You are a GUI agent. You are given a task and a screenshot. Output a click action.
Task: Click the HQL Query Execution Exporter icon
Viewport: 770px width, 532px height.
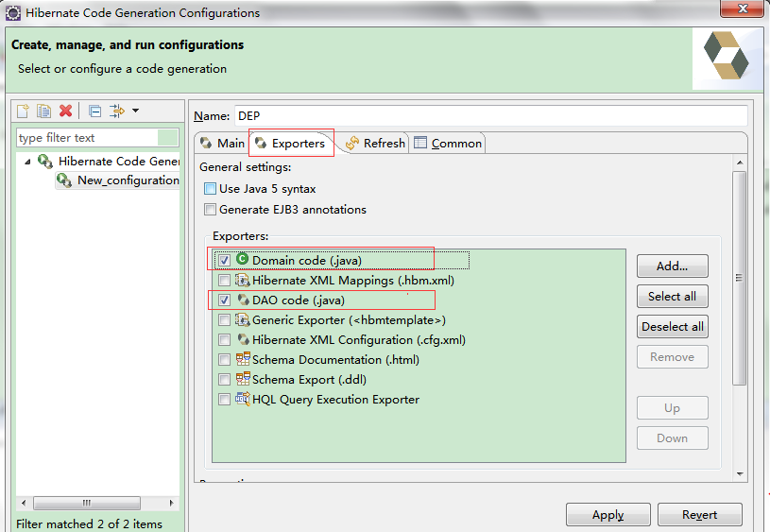[243, 399]
